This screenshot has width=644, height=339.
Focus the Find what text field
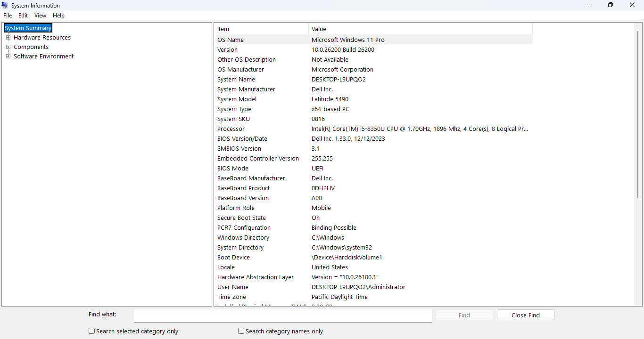coord(283,315)
